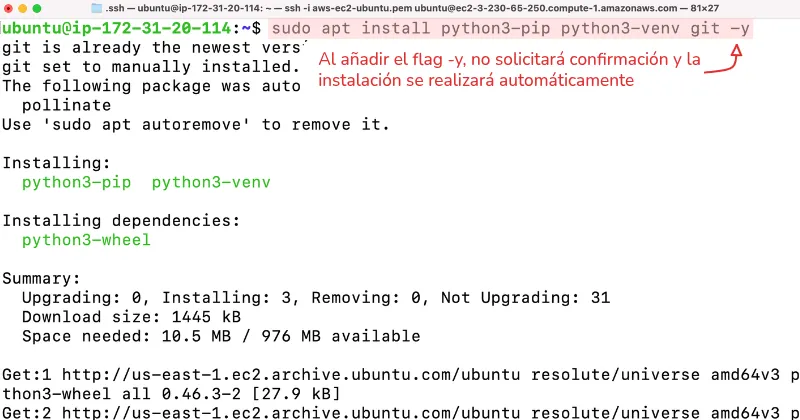The image size is (800, 420).
Task: Click the package name 'pollinate'
Action: (x=66, y=105)
